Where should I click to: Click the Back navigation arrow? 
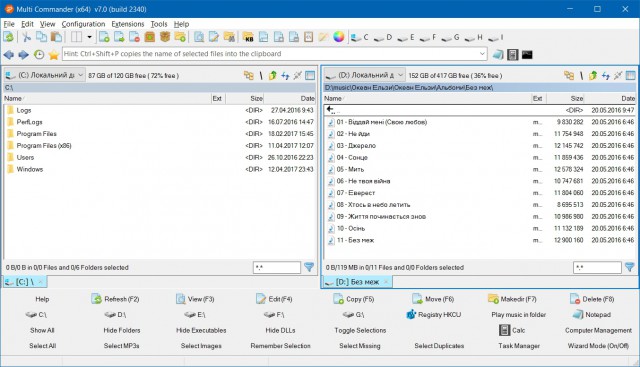tap(9, 54)
